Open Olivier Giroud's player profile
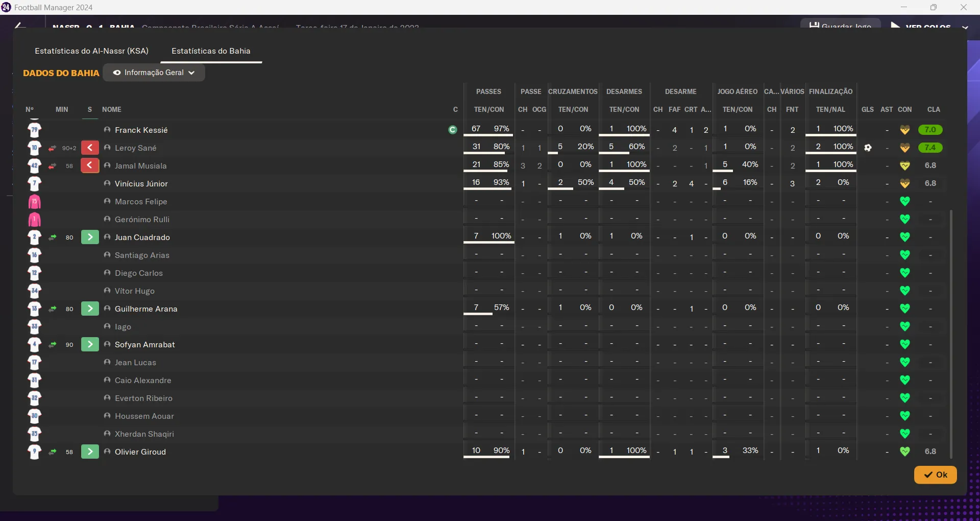This screenshot has height=521, width=980. (x=140, y=452)
